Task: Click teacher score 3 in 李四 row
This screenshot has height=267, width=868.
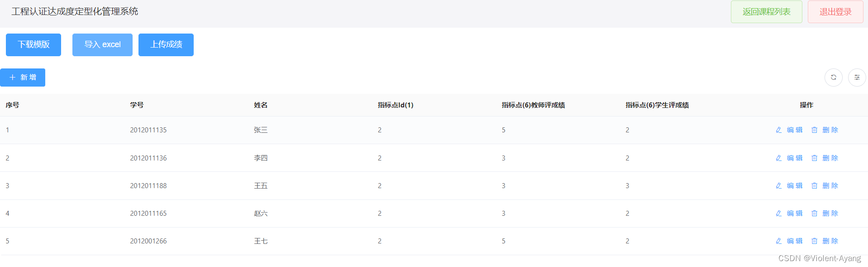Action: pyautogui.click(x=504, y=158)
